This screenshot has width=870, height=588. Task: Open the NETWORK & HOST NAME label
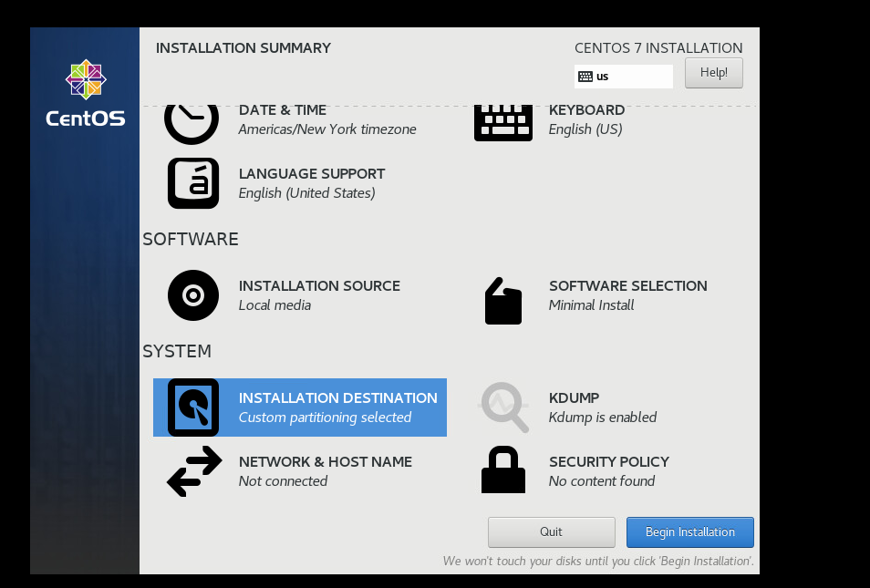326,461
